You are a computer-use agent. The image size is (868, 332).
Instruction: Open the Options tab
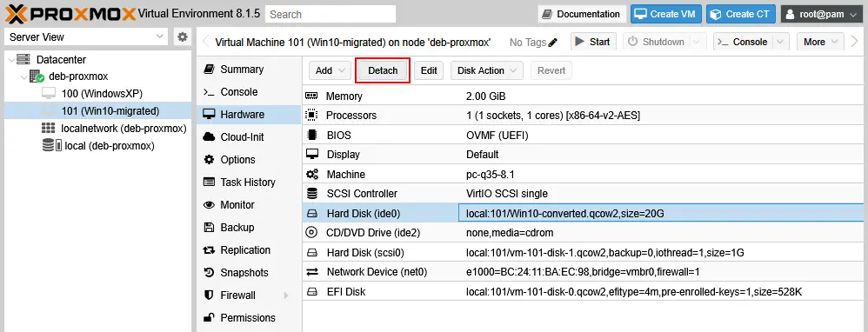point(249,159)
